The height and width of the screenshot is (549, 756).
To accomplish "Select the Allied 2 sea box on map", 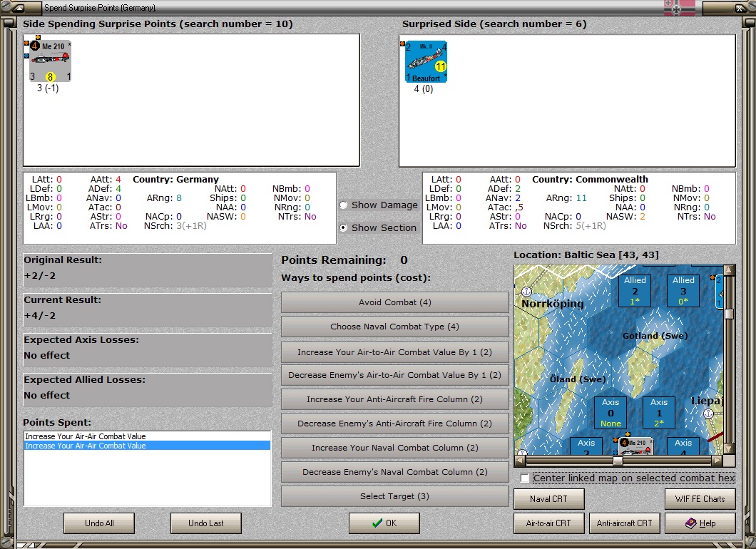I will pos(635,290).
